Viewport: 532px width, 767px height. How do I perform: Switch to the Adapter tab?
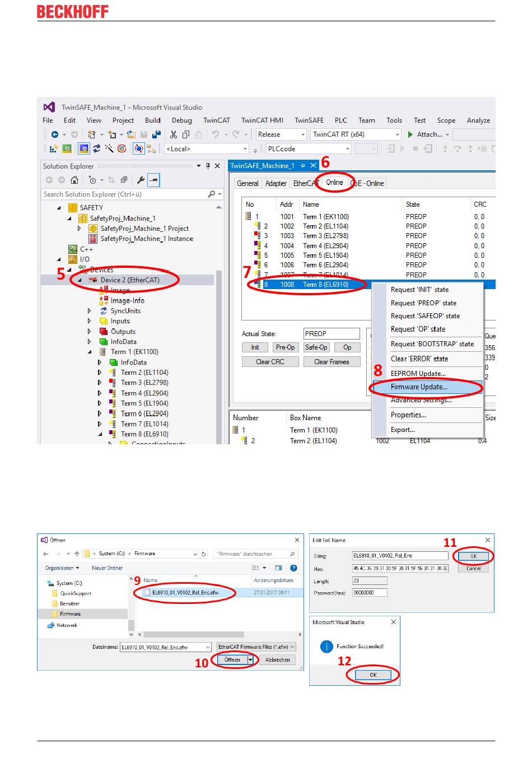[x=276, y=183]
